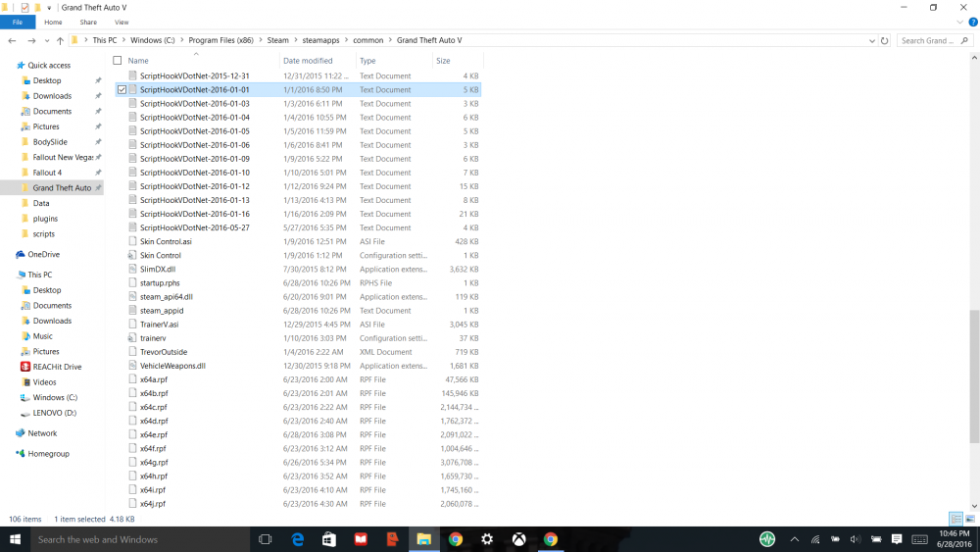
Task: Click the Forward navigation arrow
Action: [x=31, y=40]
